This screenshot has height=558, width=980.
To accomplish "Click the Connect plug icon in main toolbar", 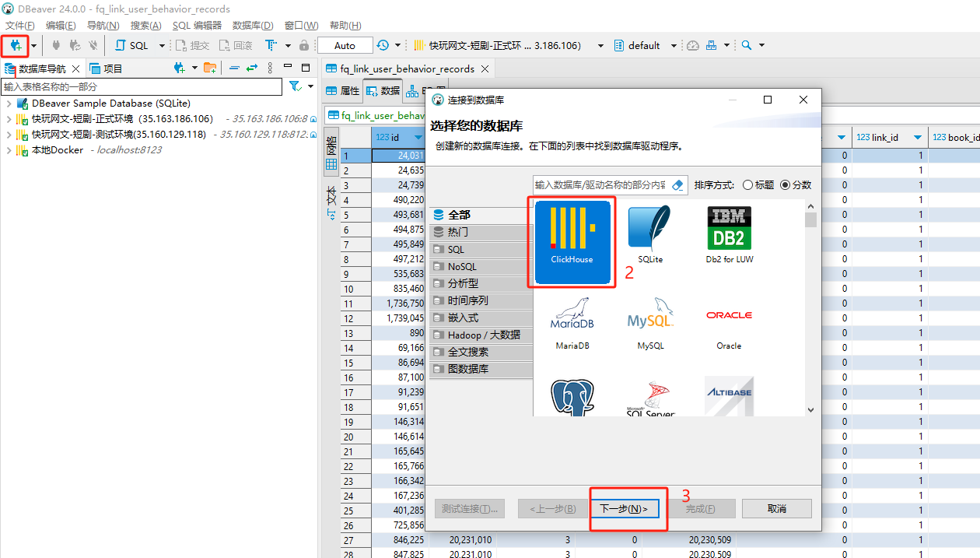I will (56, 45).
